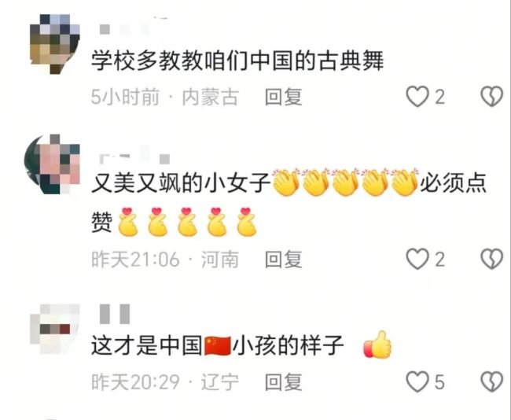Click the thumbs-up emoji in third comment

[377, 345]
